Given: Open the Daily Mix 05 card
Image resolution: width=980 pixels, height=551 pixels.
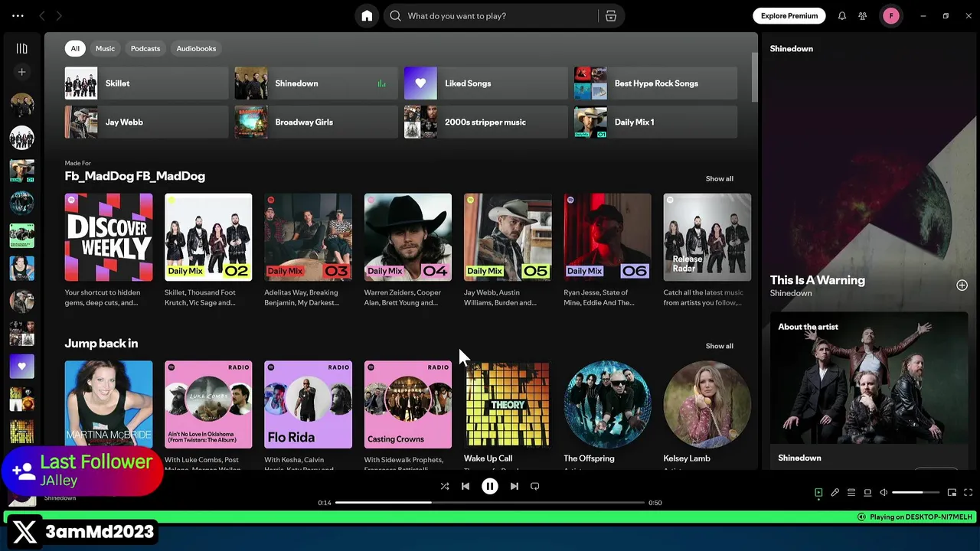Looking at the screenshot, I should (x=508, y=250).
